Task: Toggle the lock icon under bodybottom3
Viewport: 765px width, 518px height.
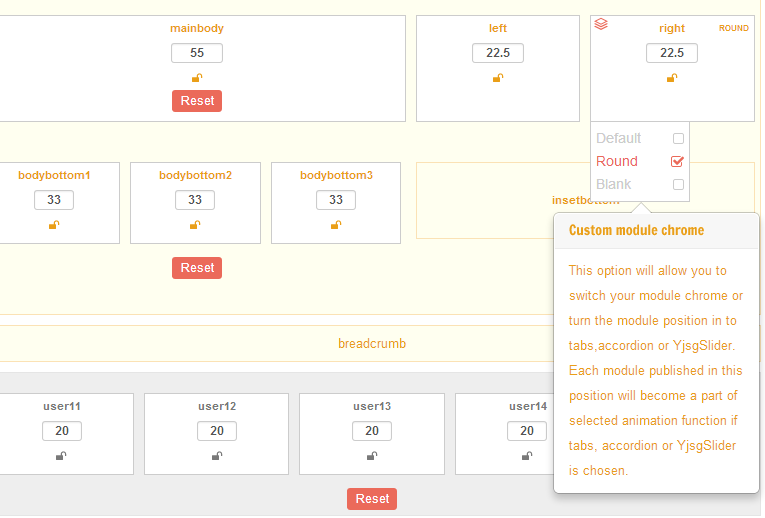Action: point(336,224)
